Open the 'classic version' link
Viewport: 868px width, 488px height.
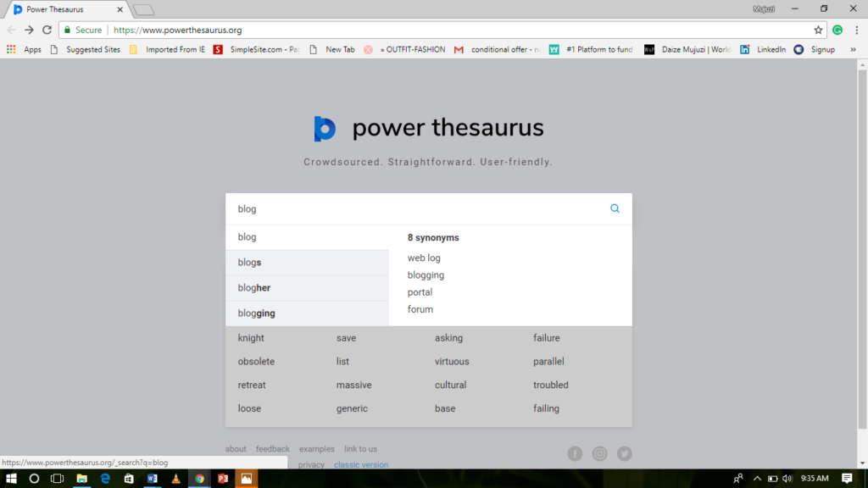click(x=361, y=464)
